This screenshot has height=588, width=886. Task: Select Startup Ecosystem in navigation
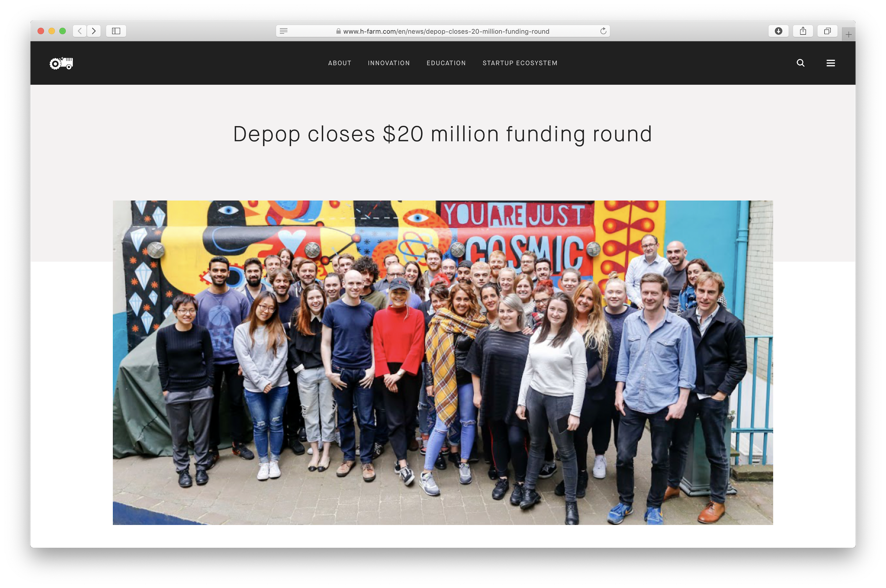click(520, 63)
